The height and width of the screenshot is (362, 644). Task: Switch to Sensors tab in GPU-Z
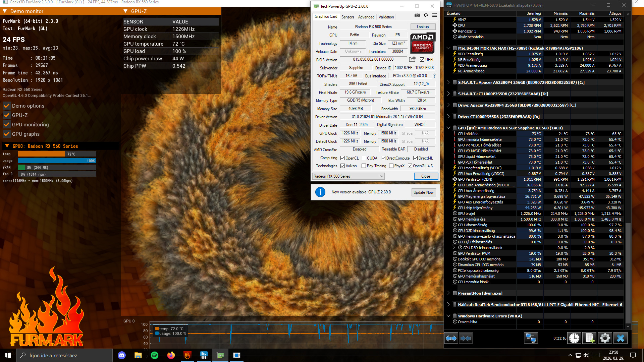pos(347,17)
